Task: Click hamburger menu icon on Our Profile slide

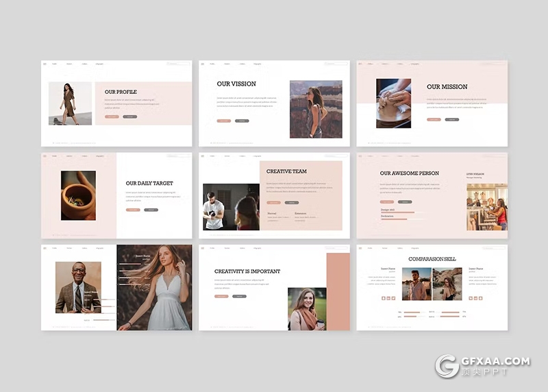Action: pyautogui.click(x=45, y=64)
